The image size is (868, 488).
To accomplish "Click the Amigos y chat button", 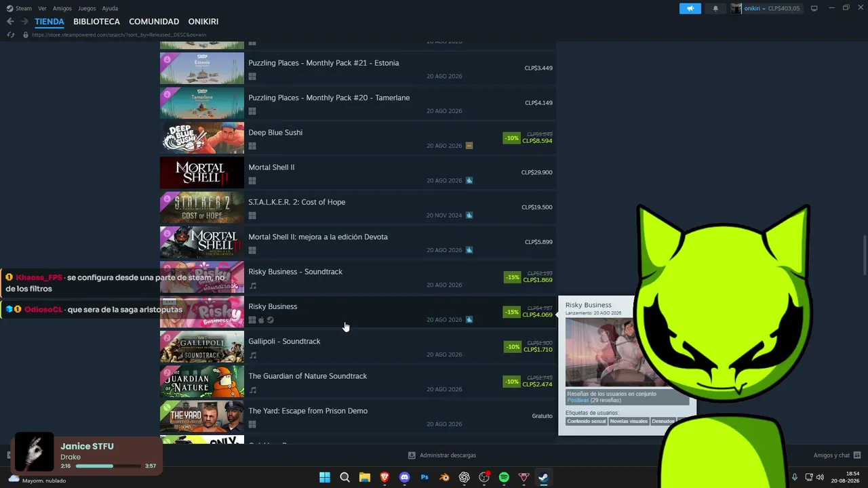I will point(837,455).
